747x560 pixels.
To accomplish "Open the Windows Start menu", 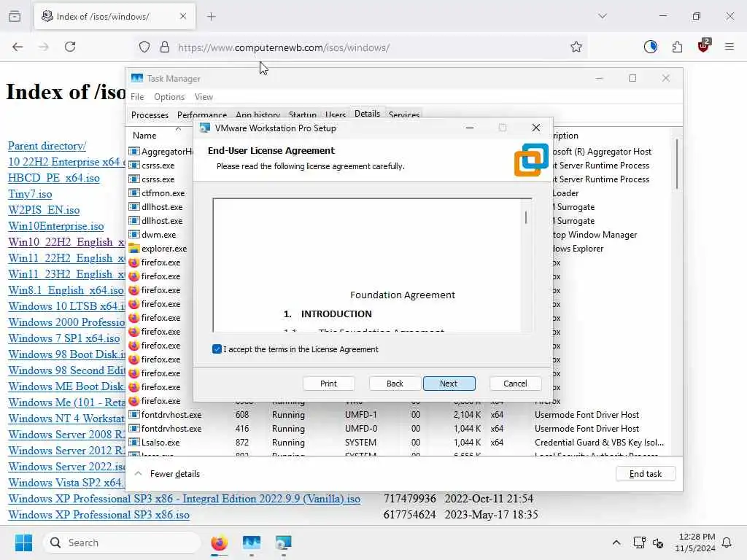I will pyautogui.click(x=23, y=542).
